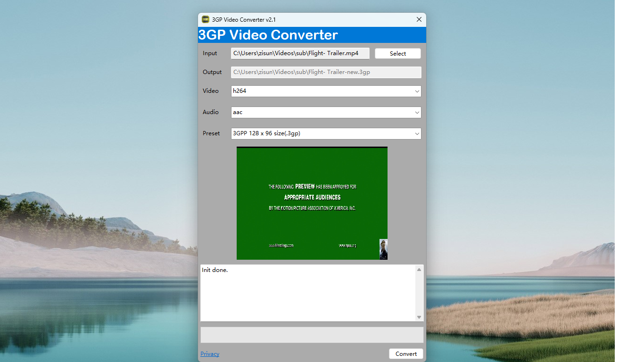The height and width of the screenshot is (362, 644).
Task: Click the Select button to choose input file
Action: click(398, 54)
